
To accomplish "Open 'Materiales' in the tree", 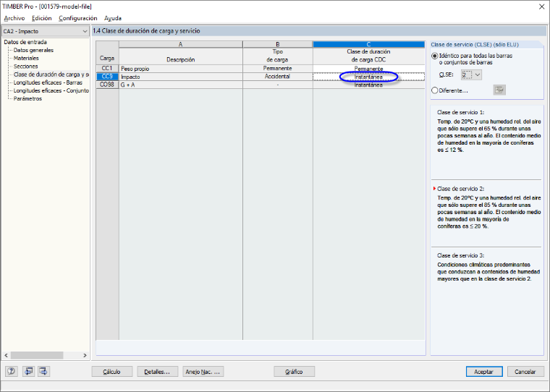I will point(26,58).
